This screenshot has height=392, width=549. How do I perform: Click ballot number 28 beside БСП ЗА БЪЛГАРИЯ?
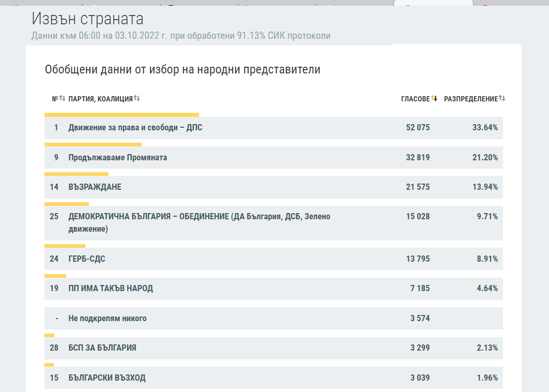point(54,348)
